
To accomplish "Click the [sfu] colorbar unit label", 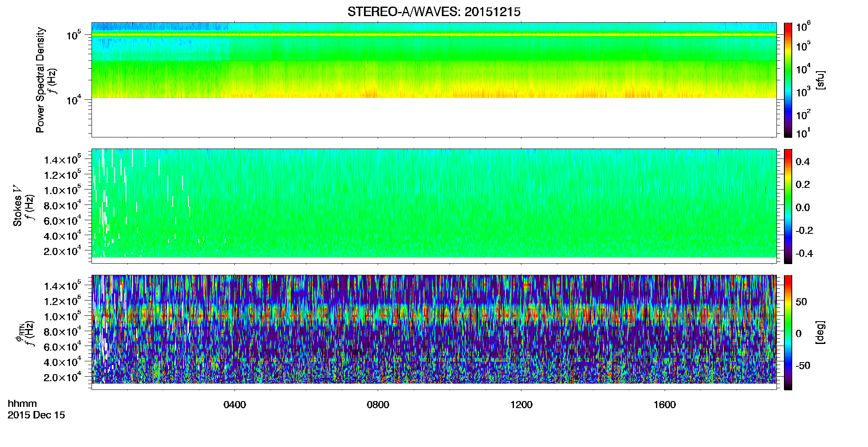I will 820,80.
